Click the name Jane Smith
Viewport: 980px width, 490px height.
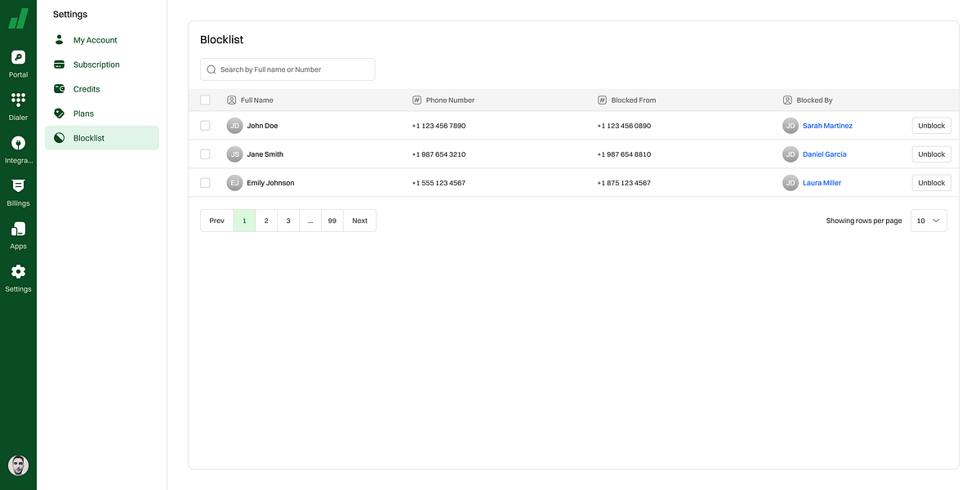265,154
